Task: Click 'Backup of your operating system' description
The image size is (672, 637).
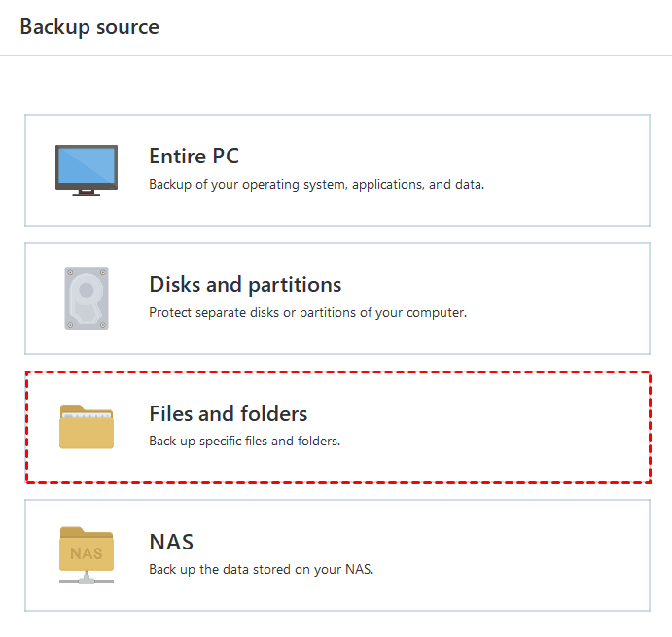Action: coord(316,184)
